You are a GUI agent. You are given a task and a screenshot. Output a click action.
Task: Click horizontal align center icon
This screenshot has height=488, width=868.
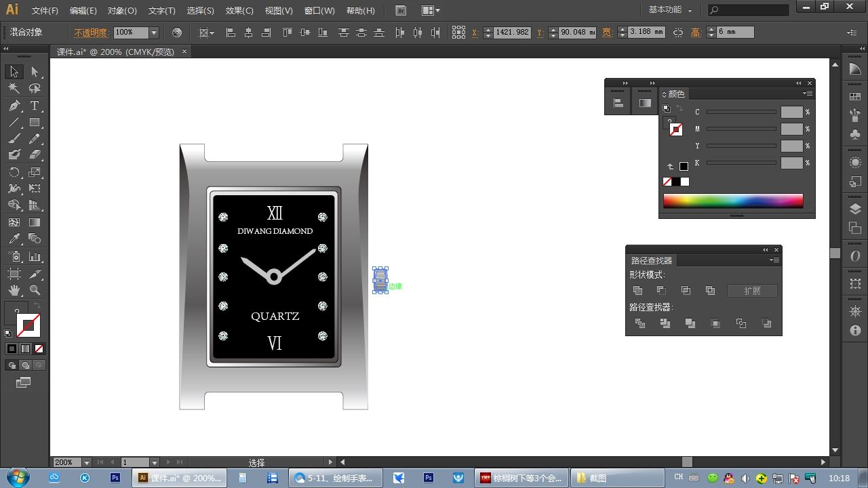click(x=248, y=33)
